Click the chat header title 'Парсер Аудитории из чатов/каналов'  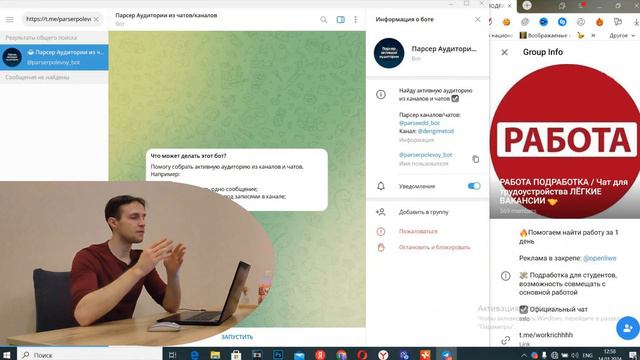click(166, 16)
